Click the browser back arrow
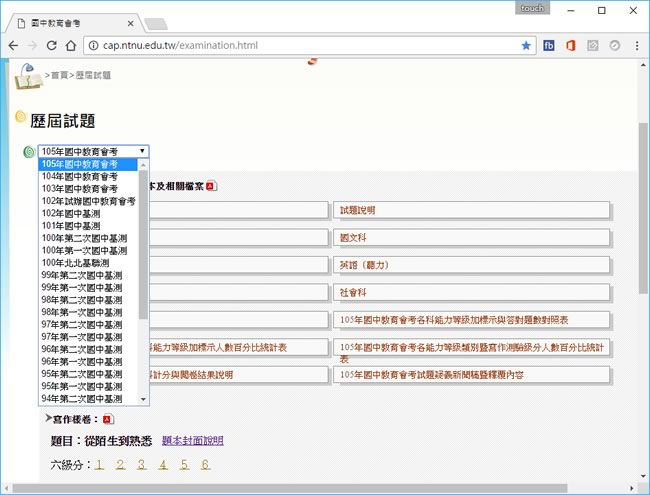 coord(13,46)
